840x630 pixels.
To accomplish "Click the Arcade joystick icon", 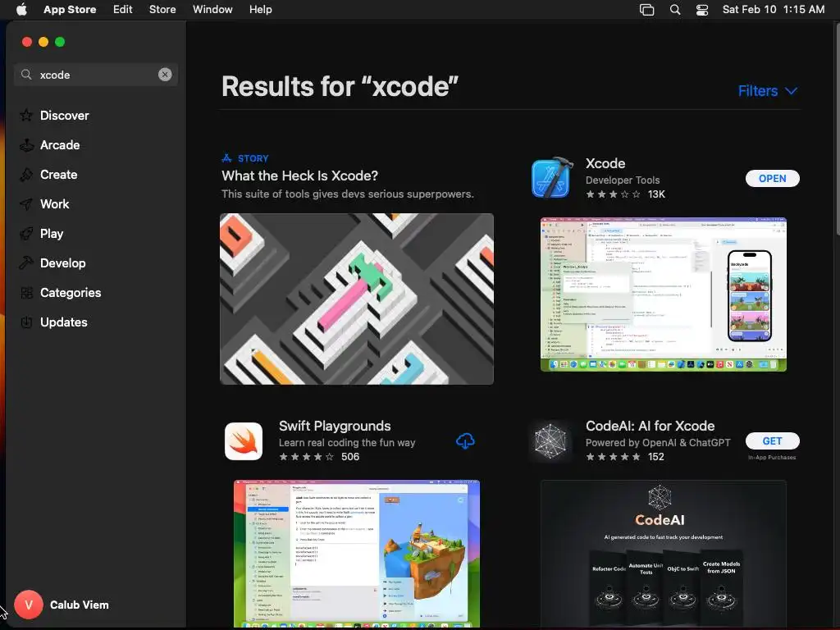I will click(x=26, y=144).
